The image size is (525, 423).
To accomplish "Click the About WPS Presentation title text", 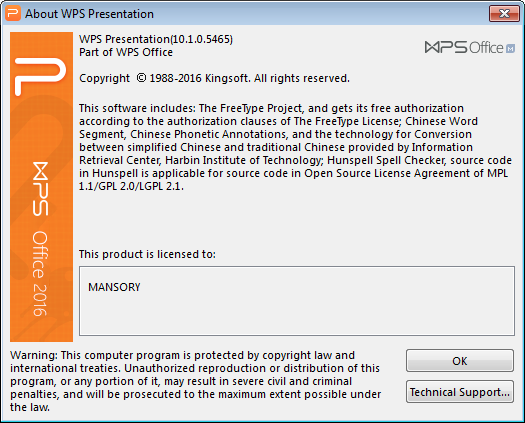I will click(89, 14).
